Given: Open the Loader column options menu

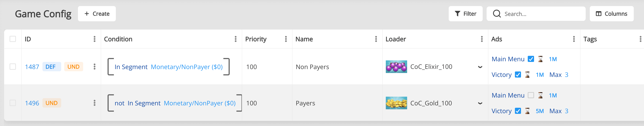Looking at the screenshot, I should [482, 39].
